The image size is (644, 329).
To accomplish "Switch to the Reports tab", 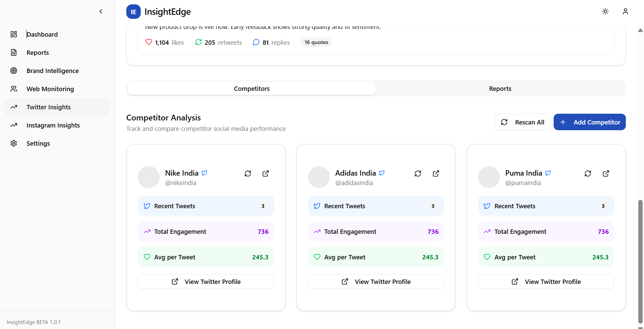I will click(x=500, y=88).
